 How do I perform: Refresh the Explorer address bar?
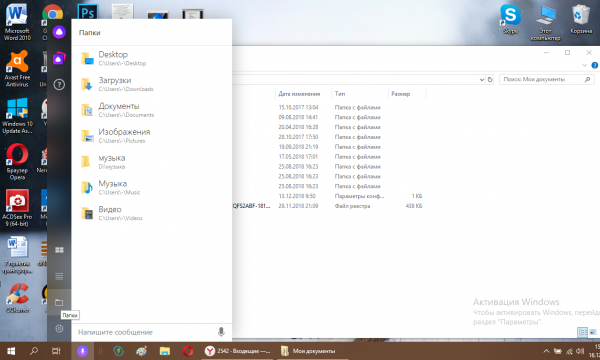click(x=490, y=80)
